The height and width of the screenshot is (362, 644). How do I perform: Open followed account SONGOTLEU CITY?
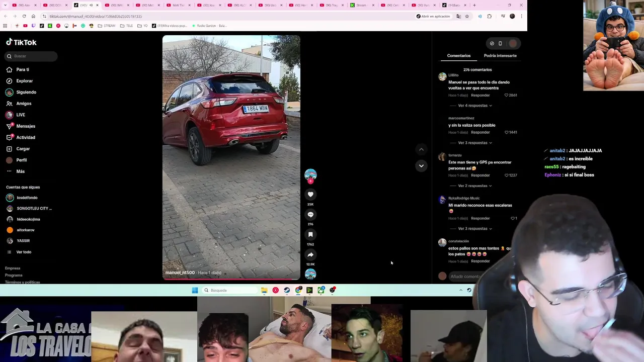[x=34, y=208]
